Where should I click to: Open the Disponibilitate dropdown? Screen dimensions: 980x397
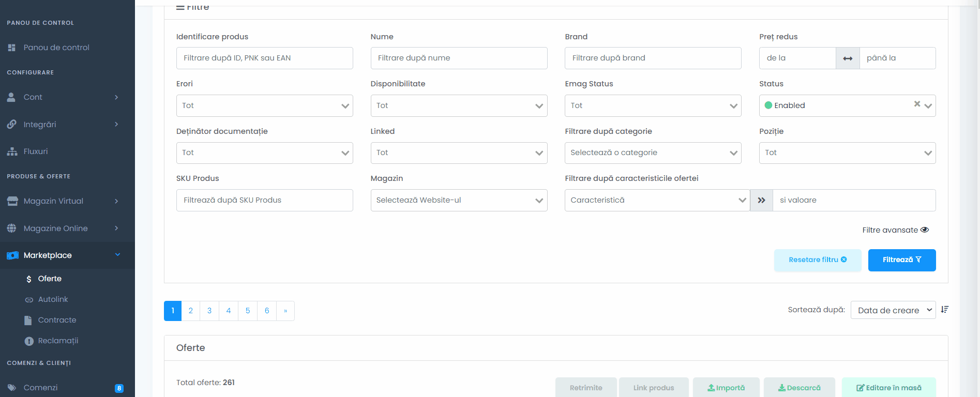(459, 106)
